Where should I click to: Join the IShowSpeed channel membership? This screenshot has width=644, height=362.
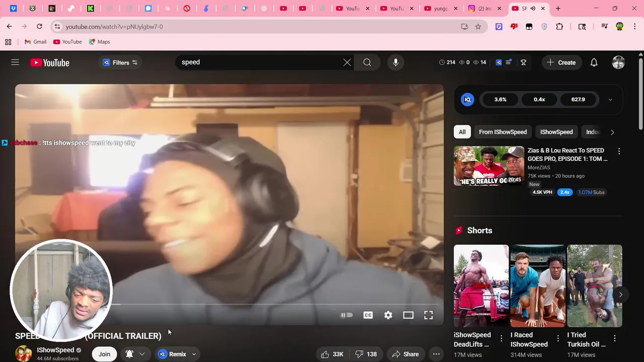pyautogui.click(x=104, y=354)
